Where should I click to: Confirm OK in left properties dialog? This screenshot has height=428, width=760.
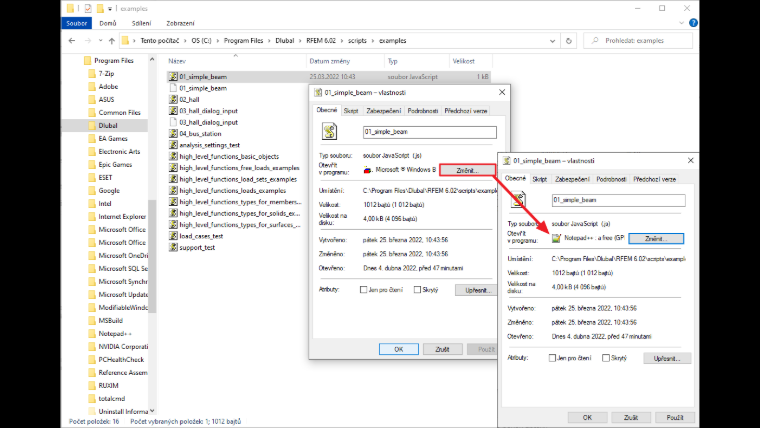point(399,349)
